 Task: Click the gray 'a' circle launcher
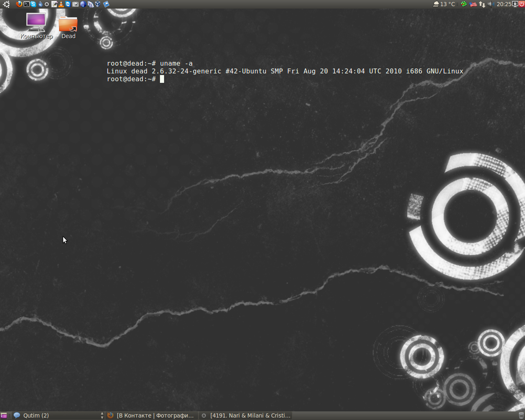(x=47, y=4)
